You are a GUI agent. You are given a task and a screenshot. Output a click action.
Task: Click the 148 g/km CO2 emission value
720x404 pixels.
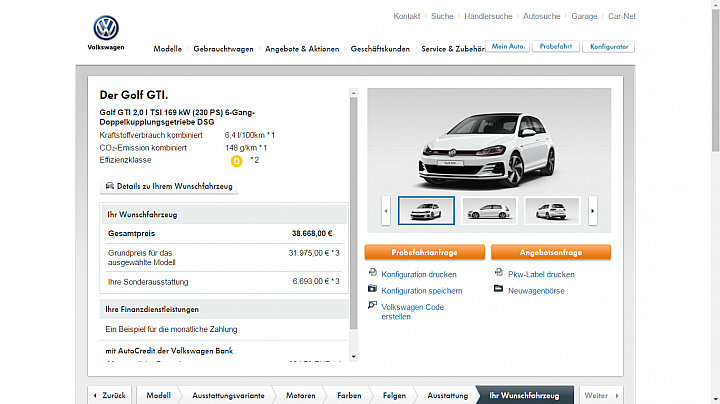coord(241,148)
